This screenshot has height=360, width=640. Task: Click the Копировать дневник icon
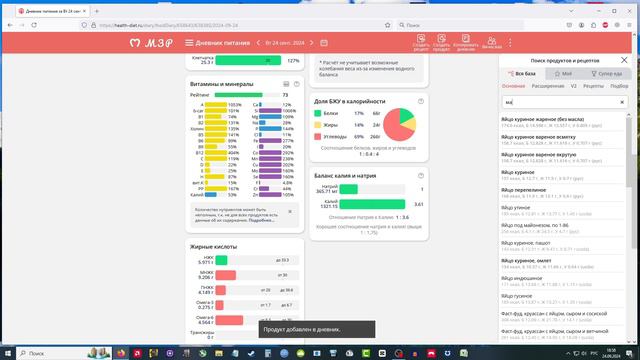(x=466, y=42)
